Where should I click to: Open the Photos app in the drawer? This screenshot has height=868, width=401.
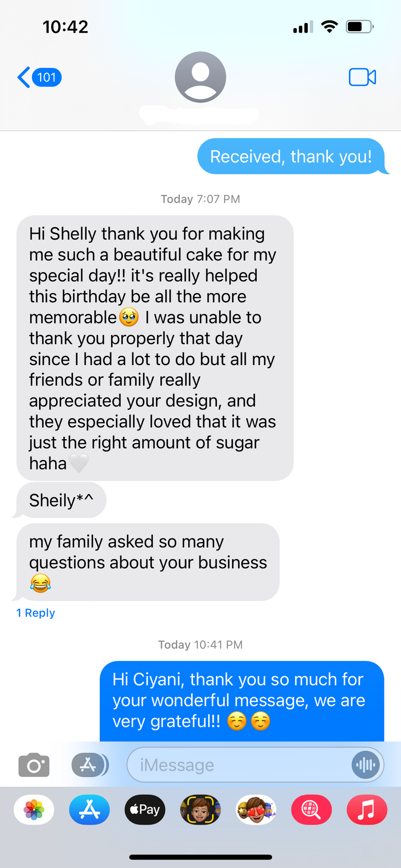[x=34, y=810]
